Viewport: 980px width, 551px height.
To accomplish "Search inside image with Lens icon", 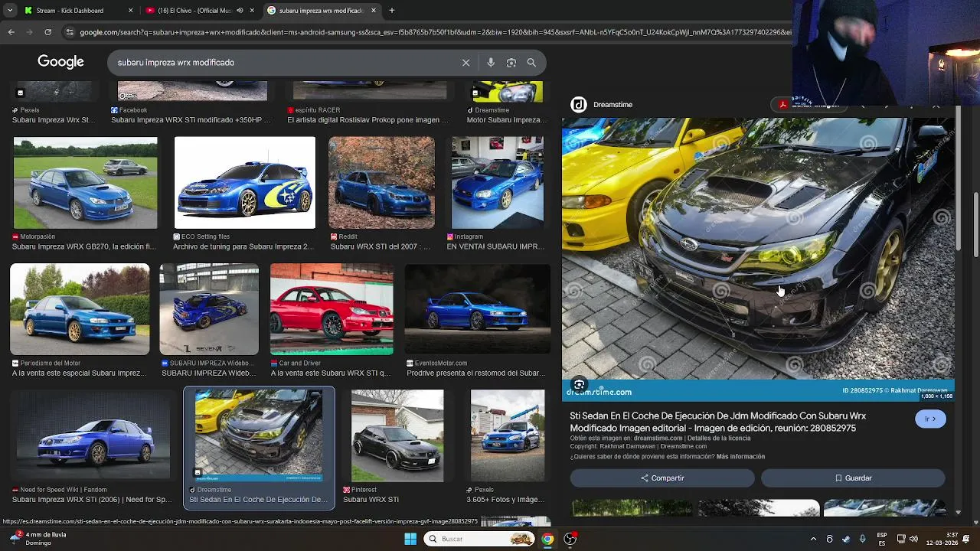I will [580, 385].
